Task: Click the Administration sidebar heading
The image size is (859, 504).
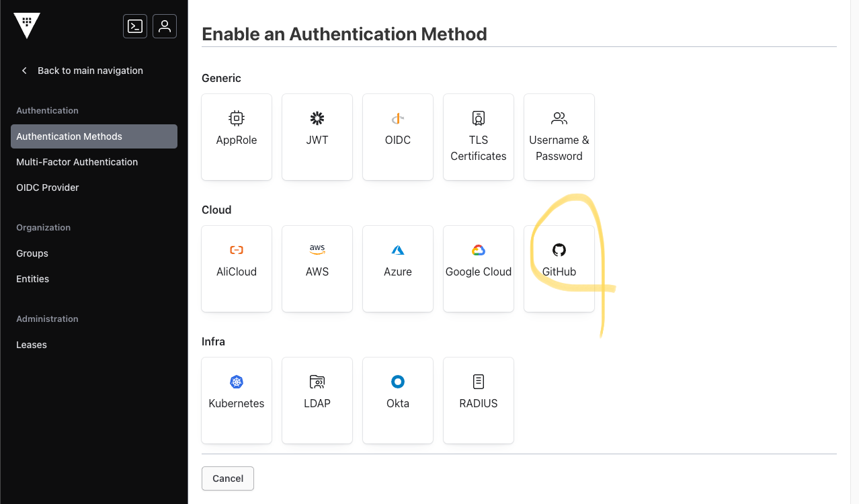Action: point(47,319)
